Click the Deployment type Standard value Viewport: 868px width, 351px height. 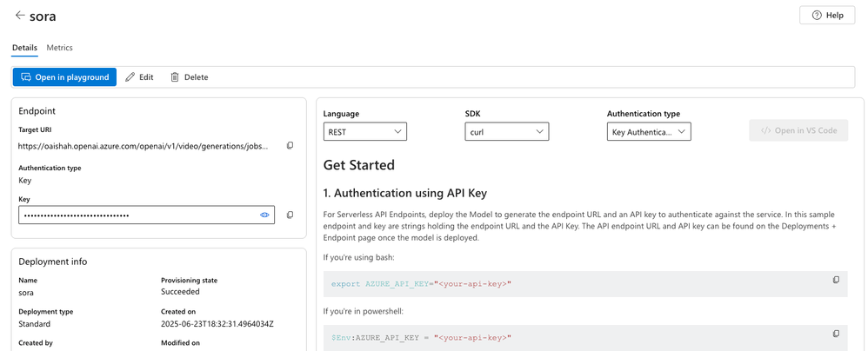click(34, 324)
